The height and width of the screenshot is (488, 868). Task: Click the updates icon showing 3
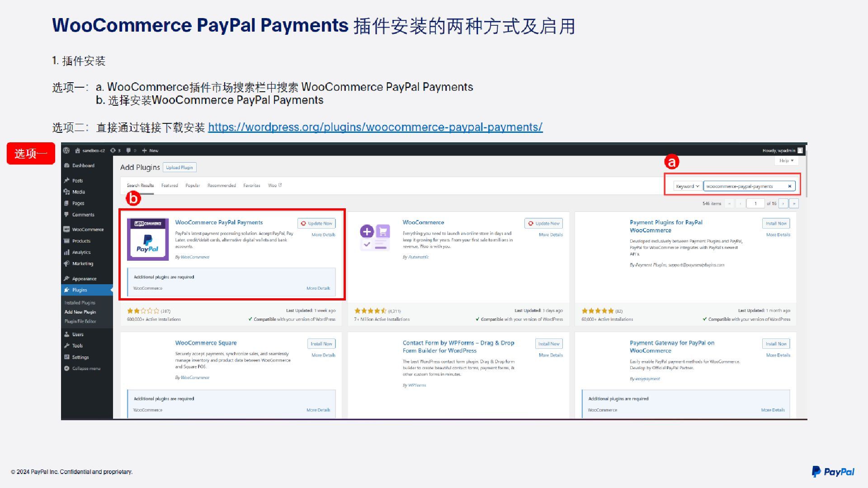point(113,150)
